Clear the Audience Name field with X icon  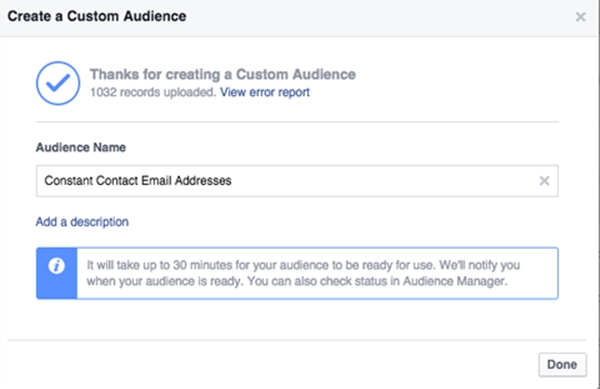point(544,181)
